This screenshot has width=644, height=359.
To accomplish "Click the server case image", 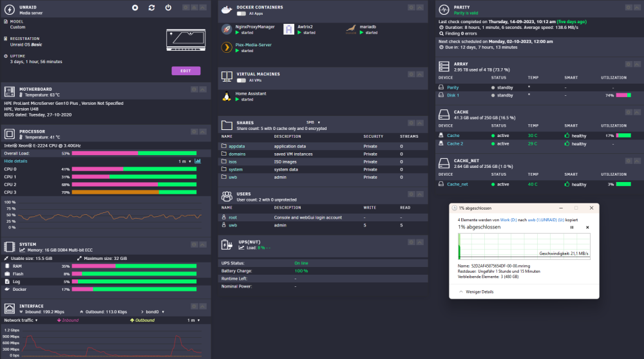I will [x=185, y=40].
